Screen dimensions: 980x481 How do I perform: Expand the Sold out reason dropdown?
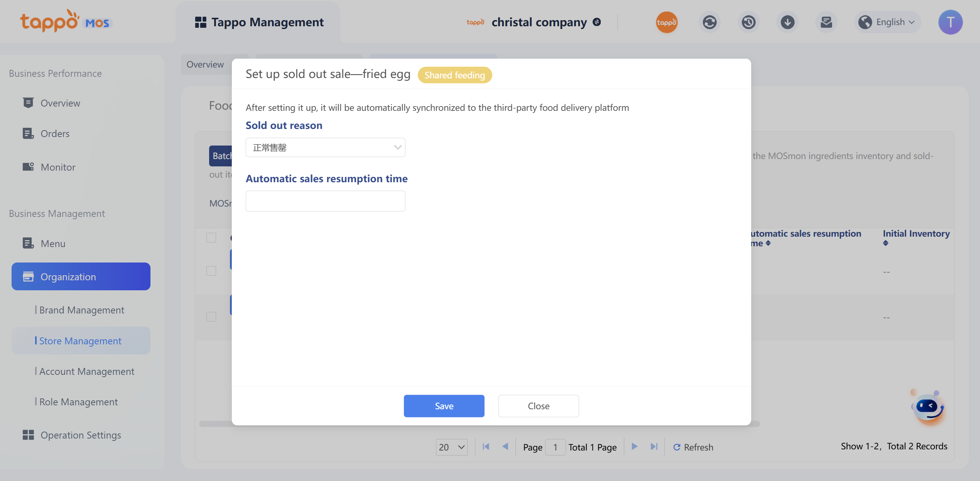(325, 147)
